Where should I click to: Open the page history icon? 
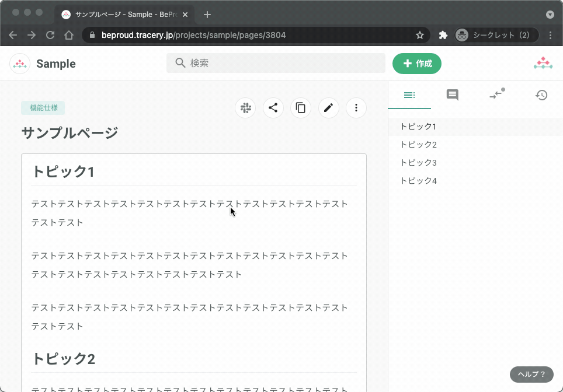541,95
